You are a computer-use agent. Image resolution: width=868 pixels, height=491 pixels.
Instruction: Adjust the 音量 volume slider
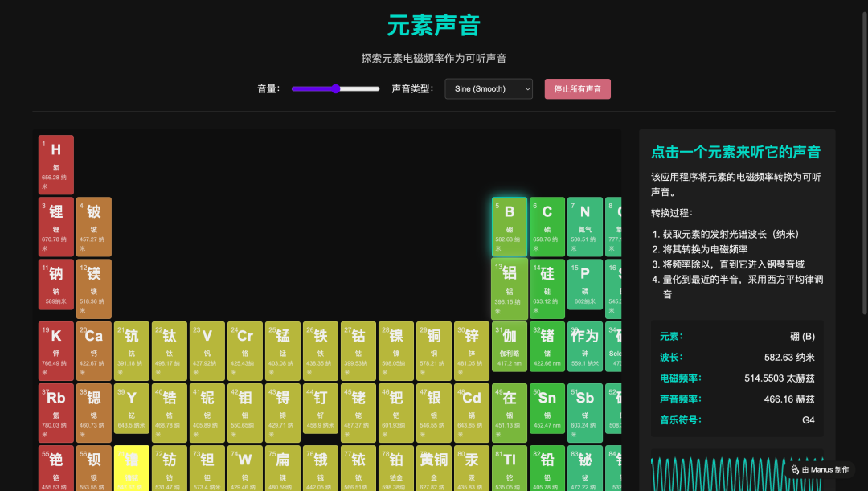pos(335,88)
